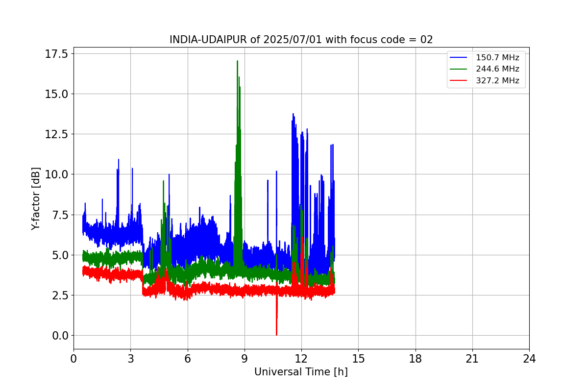Click the x-axis tick label 24
This screenshot has height=392, width=588.
point(529,359)
